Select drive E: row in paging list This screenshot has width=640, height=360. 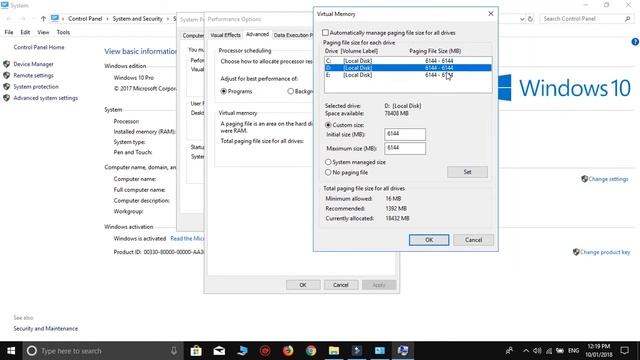click(408, 75)
